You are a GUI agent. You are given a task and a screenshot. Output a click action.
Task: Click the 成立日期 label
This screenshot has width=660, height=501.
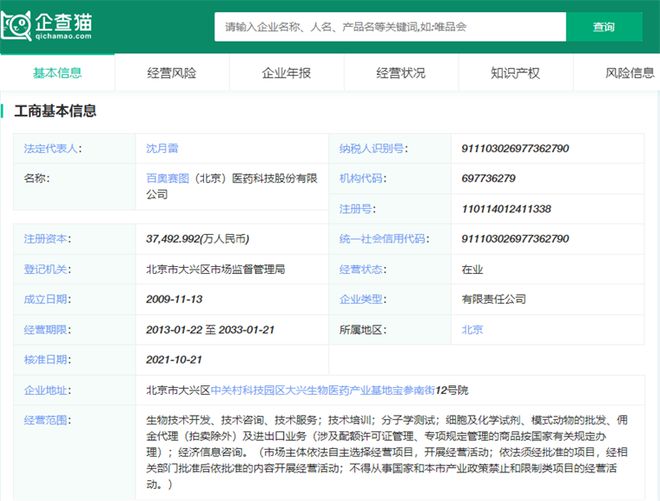(x=47, y=299)
